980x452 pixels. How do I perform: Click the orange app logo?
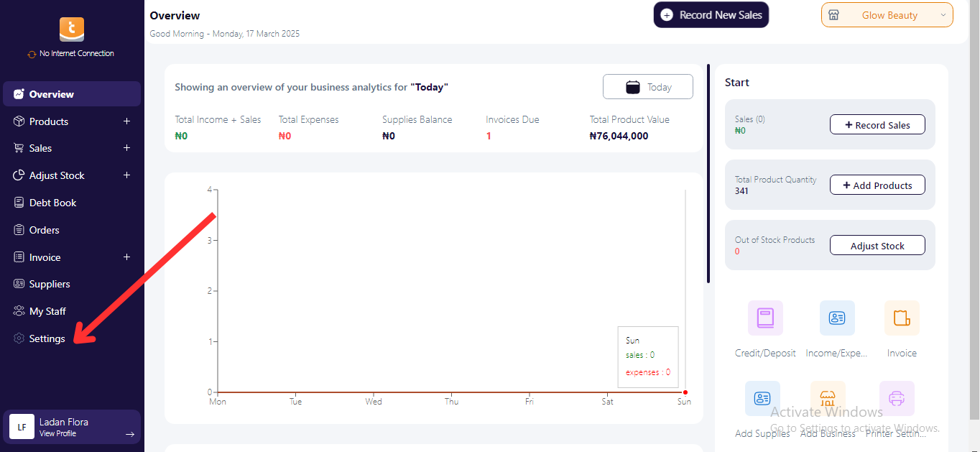click(72, 29)
